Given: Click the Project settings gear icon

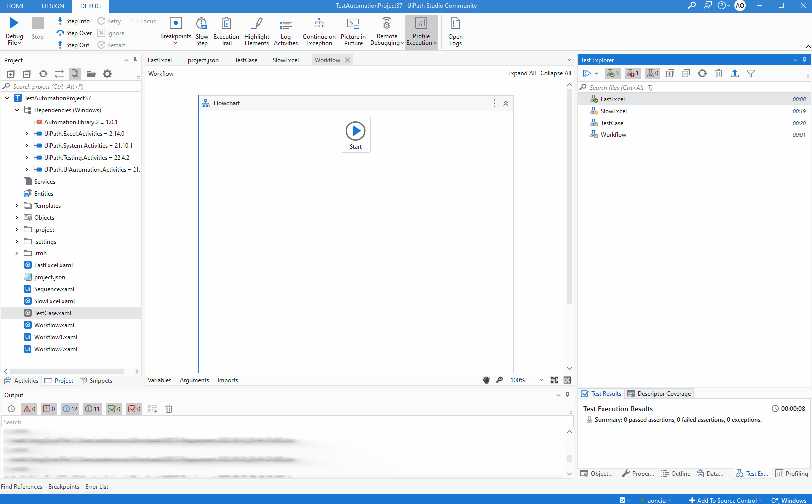Looking at the screenshot, I should [x=107, y=74].
